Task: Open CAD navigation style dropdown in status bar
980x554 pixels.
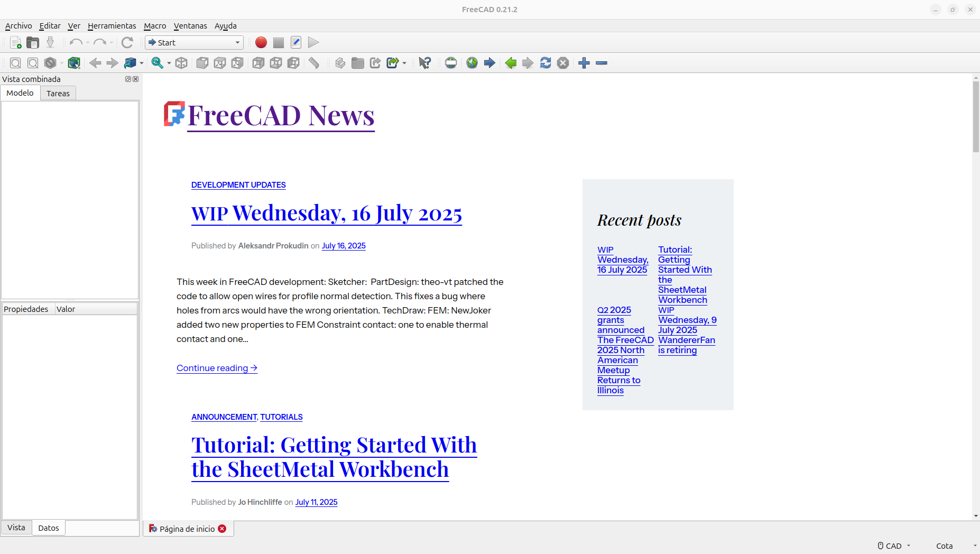Action: point(894,546)
